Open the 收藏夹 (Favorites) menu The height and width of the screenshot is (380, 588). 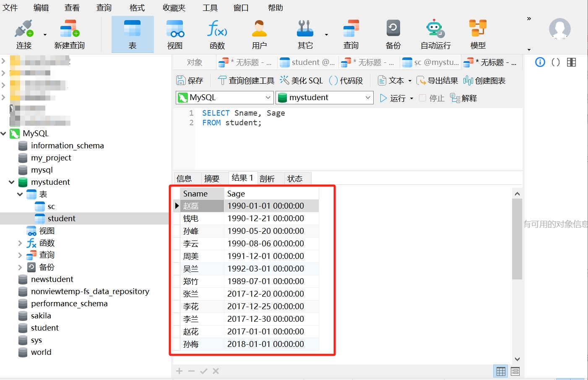point(174,8)
